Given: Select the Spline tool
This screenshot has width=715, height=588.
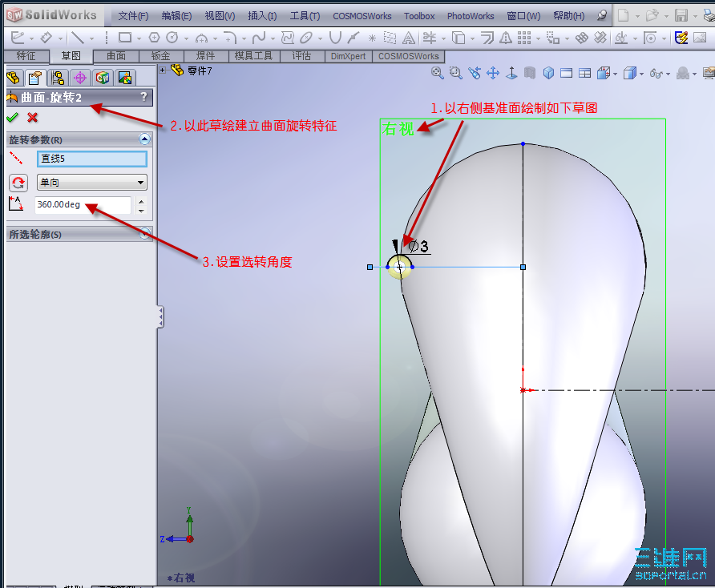Looking at the screenshot, I should [x=259, y=38].
